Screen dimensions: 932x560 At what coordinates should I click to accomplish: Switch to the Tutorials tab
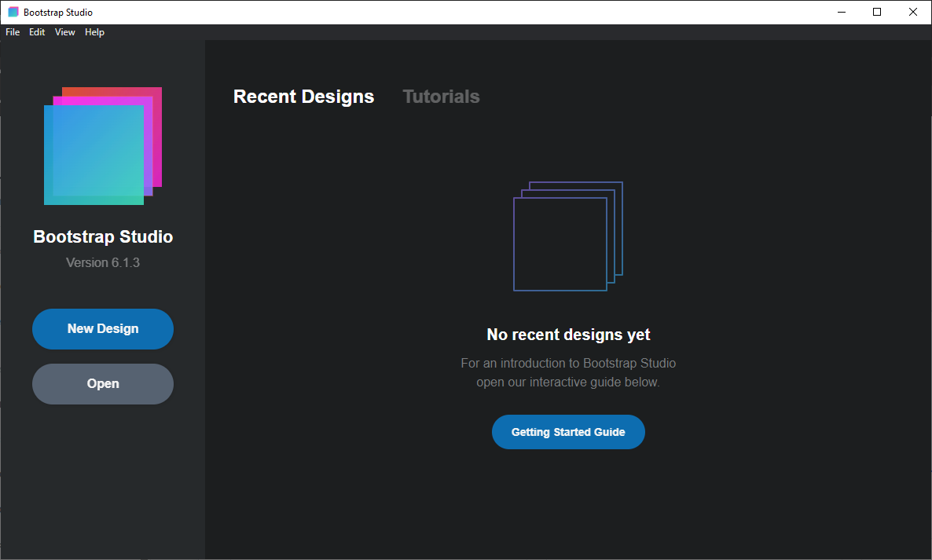pyautogui.click(x=441, y=97)
